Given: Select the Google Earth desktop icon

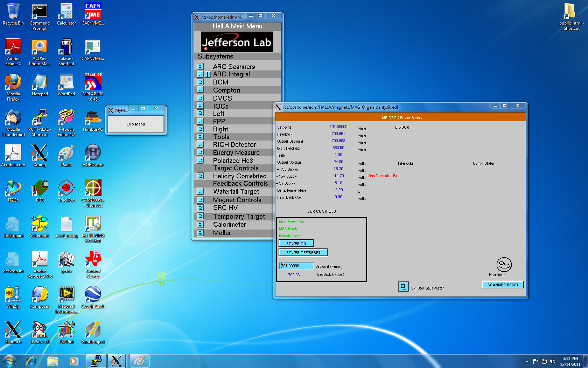Looking at the screenshot, I should point(93,298).
